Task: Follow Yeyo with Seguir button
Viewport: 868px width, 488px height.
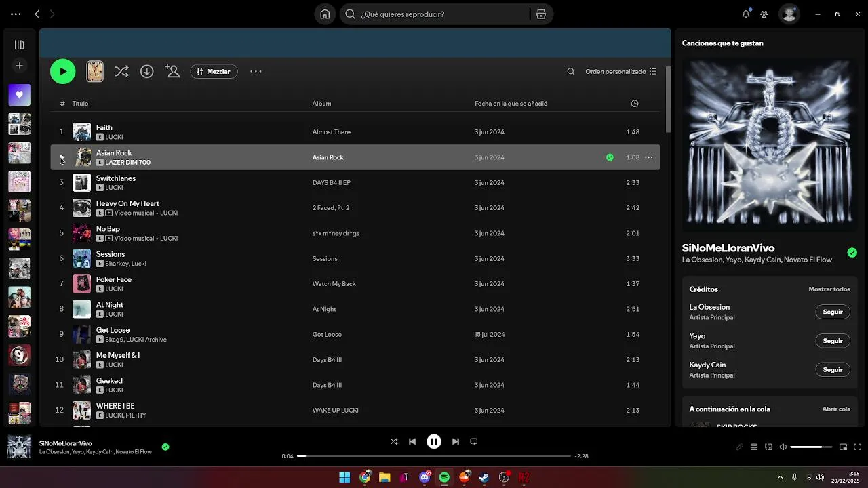Action: [x=833, y=341]
